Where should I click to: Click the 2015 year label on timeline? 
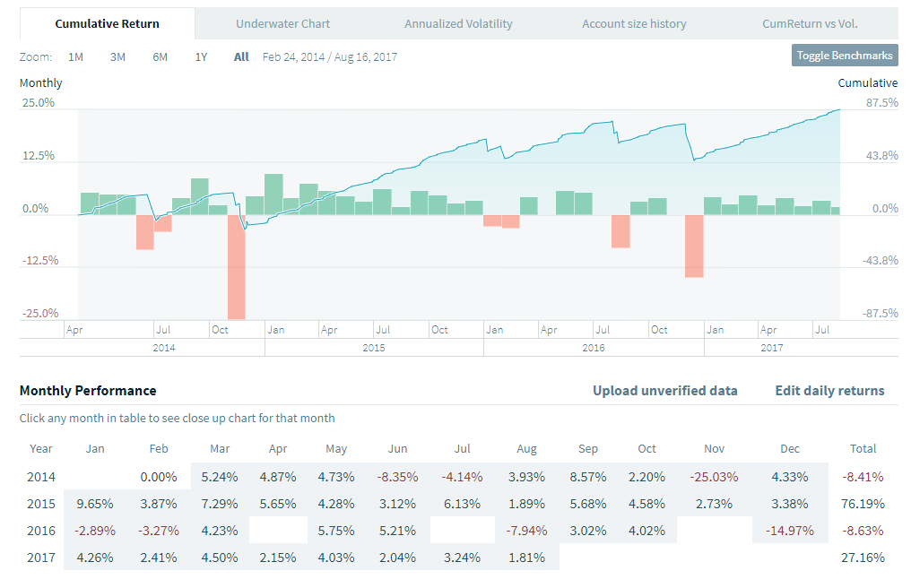tap(374, 348)
